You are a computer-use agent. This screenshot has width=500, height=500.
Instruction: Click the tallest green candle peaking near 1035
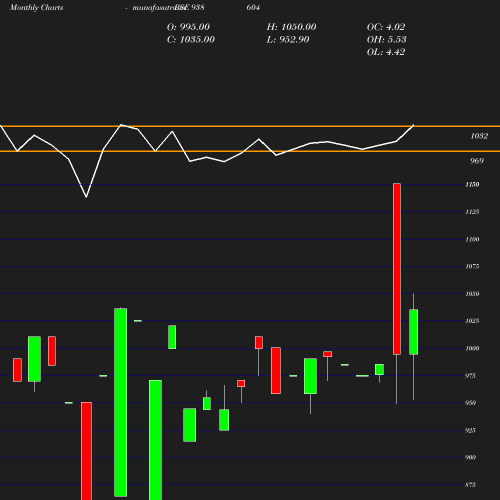click(x=120, y=402)
